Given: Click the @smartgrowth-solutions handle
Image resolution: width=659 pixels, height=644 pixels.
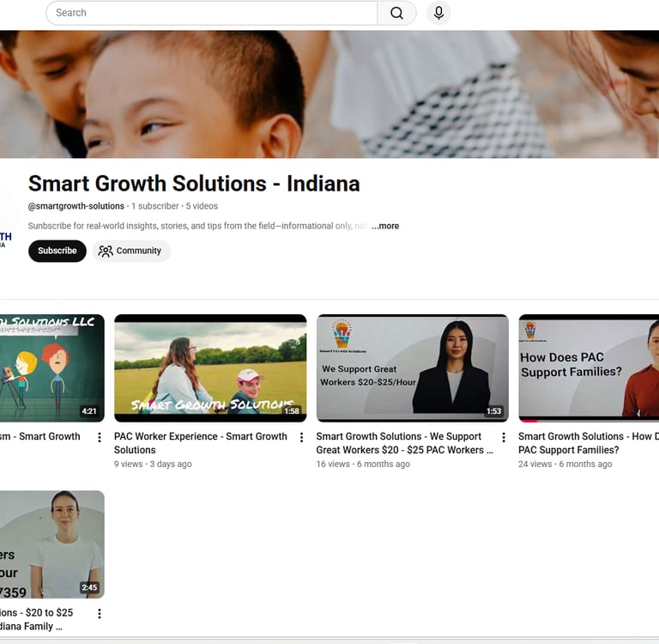Looking at the screenshot, I should point(76,206).
